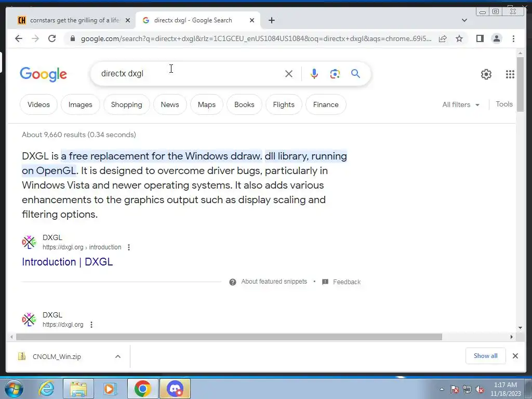The image size is (532, 399).
Task: View site information lock icon
Action: click(73, 38)
